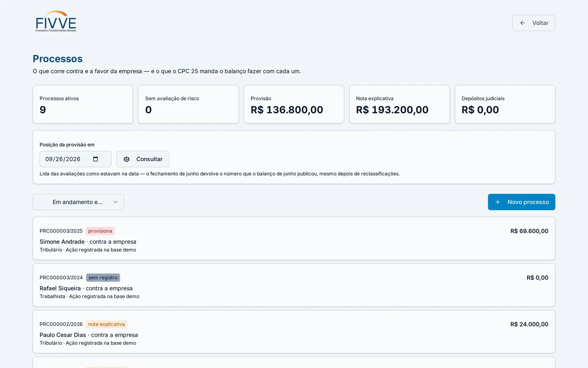Click 'Trabalhista · Ação registrada na base demo'

tap(89, 297)
